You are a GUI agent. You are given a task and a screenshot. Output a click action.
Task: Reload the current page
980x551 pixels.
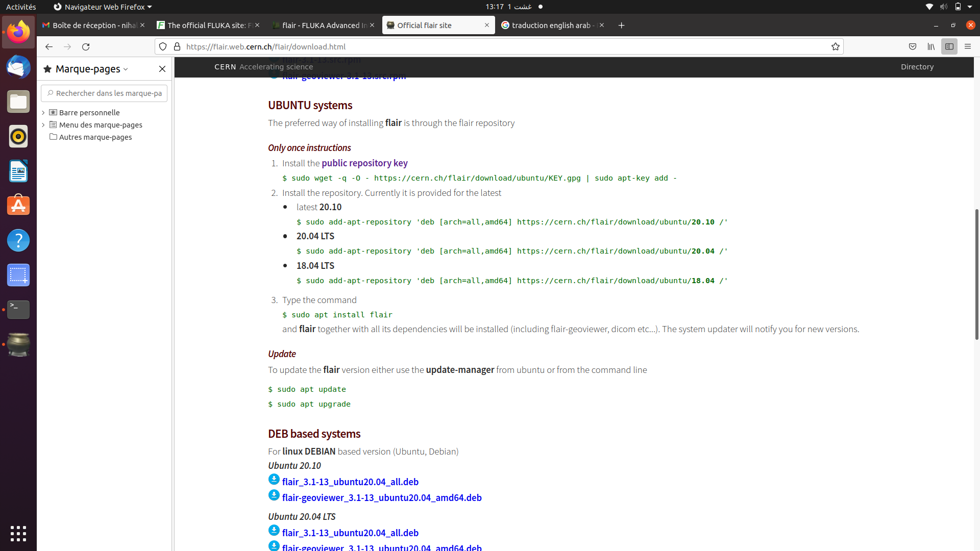pos(86,46)
